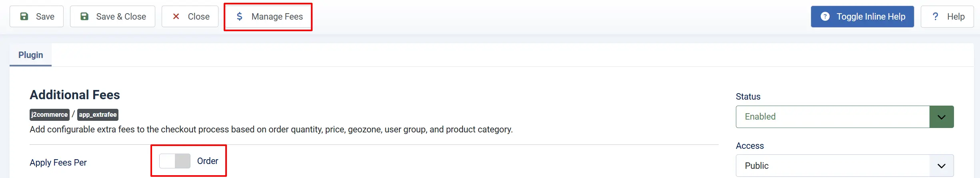
Task: Click the disk icon on Save & Close
Action: [x=84, y=16]
